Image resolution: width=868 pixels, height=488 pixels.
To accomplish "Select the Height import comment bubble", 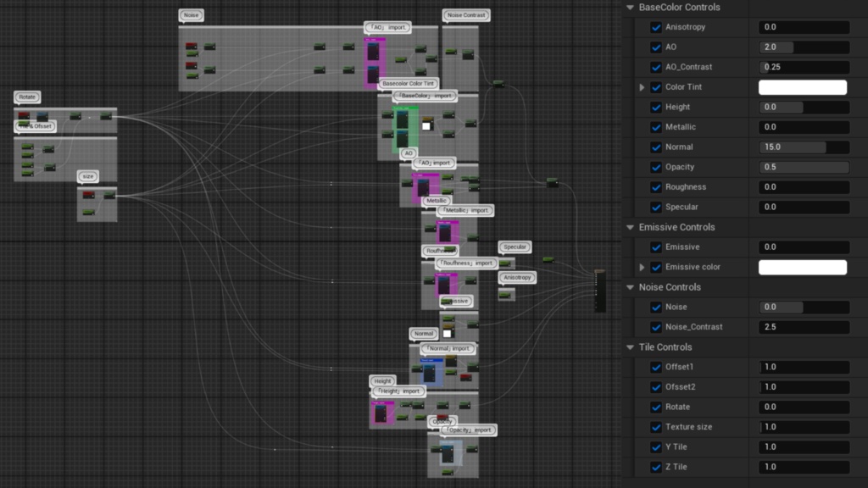I will click(x=398, y=391).
